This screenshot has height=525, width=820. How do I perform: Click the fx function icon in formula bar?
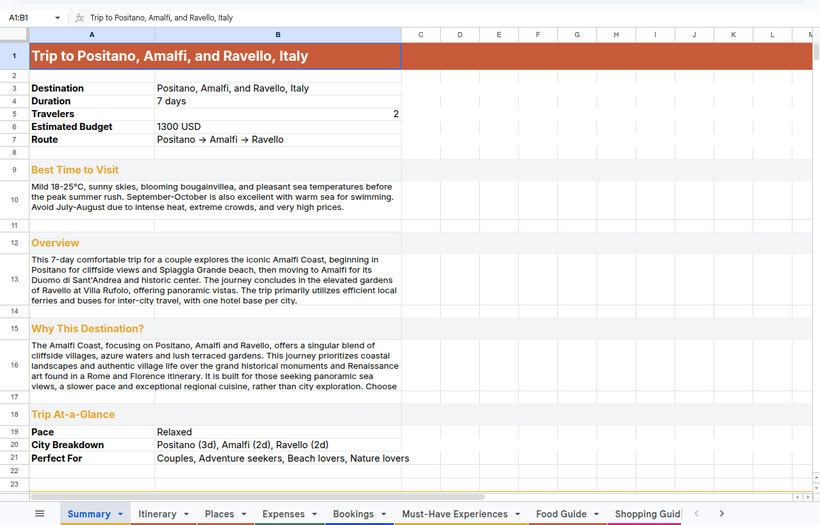(79, 18)
